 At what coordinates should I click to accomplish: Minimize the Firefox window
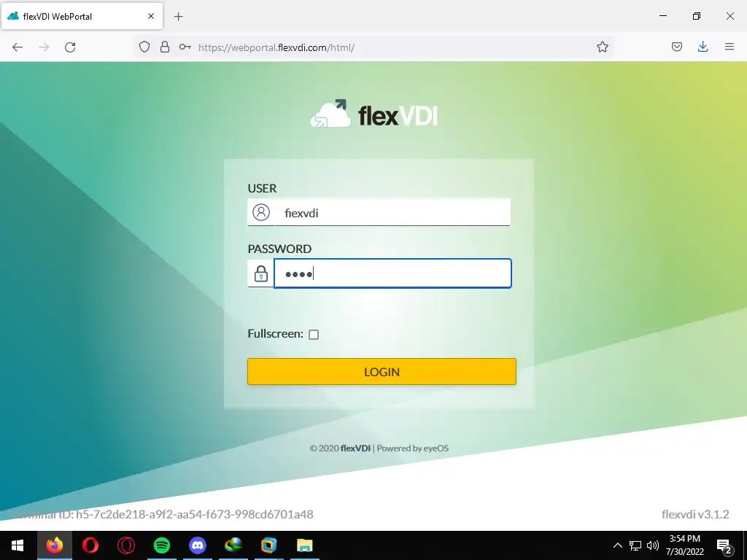click(x=662, y=16)
